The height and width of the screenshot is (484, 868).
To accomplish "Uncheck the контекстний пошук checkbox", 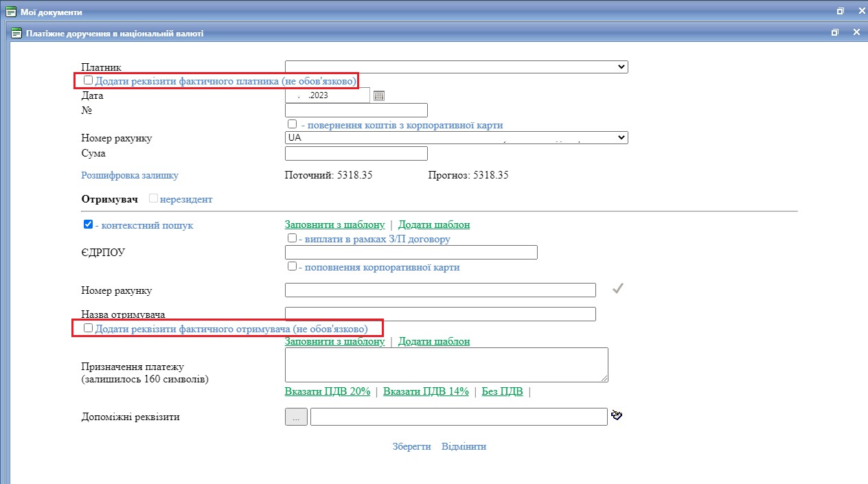I will 88,224.
